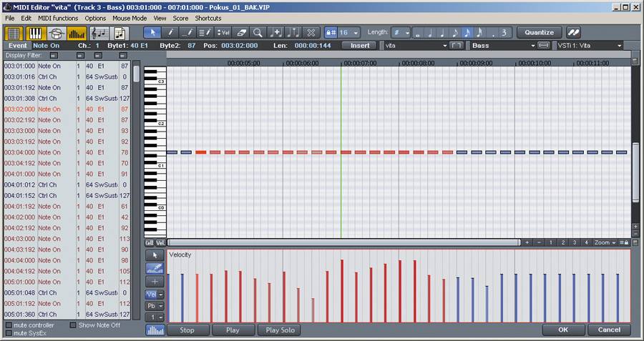Image resolution: width=644 pixels, height=341 pixels.
Task: Click the Play button
Action: click(x=233, y=330)
